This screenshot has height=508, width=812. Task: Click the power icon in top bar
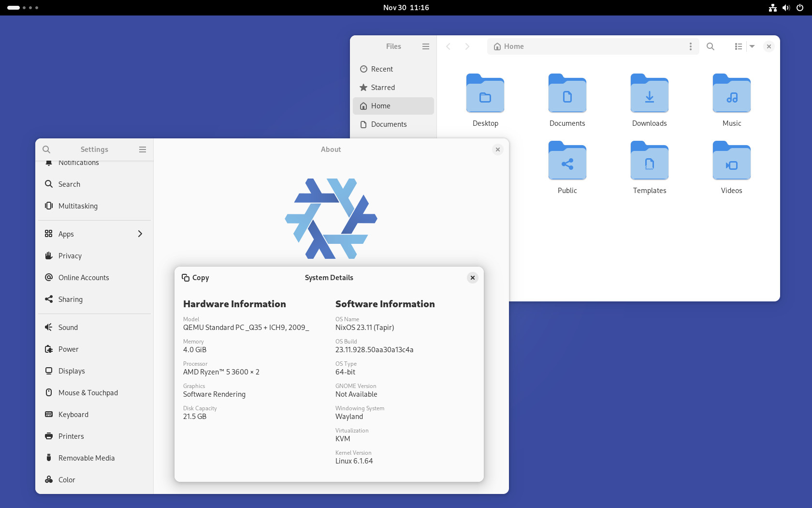pos(800,8)
